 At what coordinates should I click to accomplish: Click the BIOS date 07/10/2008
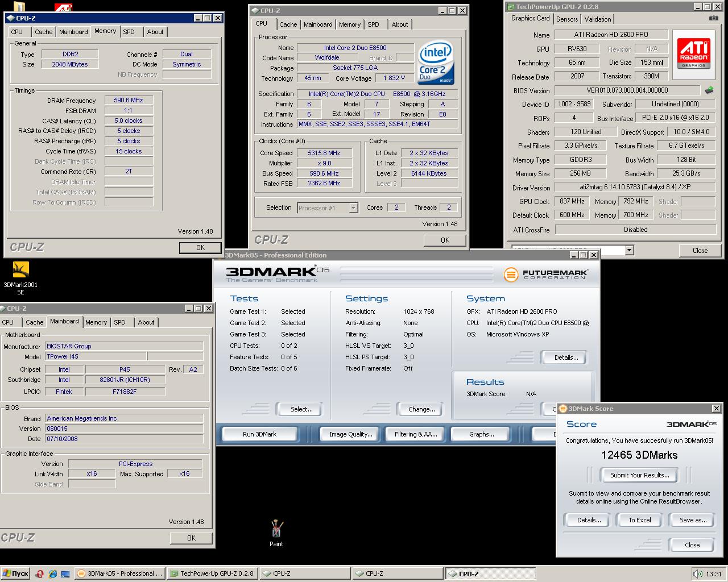(124, 439)
